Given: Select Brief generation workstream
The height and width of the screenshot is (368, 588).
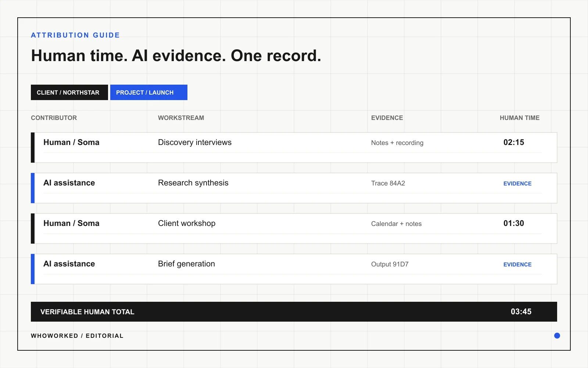Looking at the screenshot, I should click(186, 264).
